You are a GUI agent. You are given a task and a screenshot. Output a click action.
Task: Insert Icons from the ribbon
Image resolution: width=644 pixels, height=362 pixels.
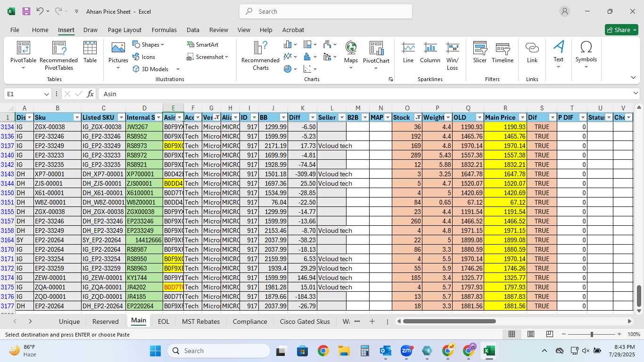tap(144, 57)
